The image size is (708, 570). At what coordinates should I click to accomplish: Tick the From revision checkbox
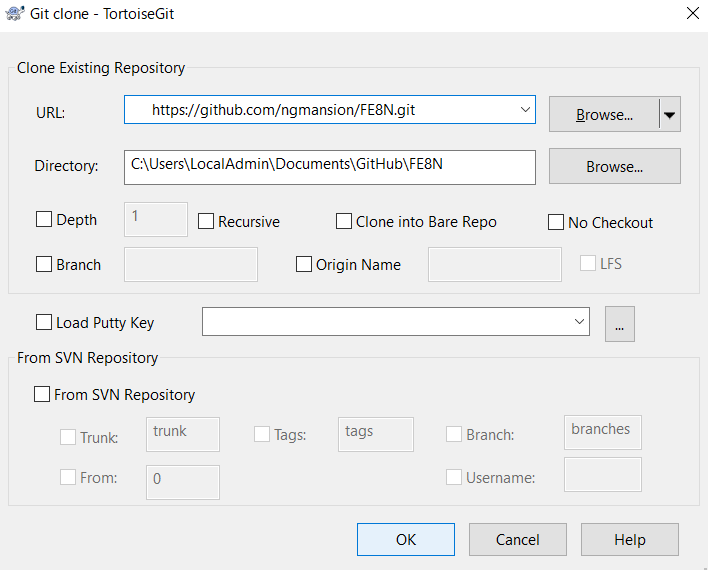68,477
